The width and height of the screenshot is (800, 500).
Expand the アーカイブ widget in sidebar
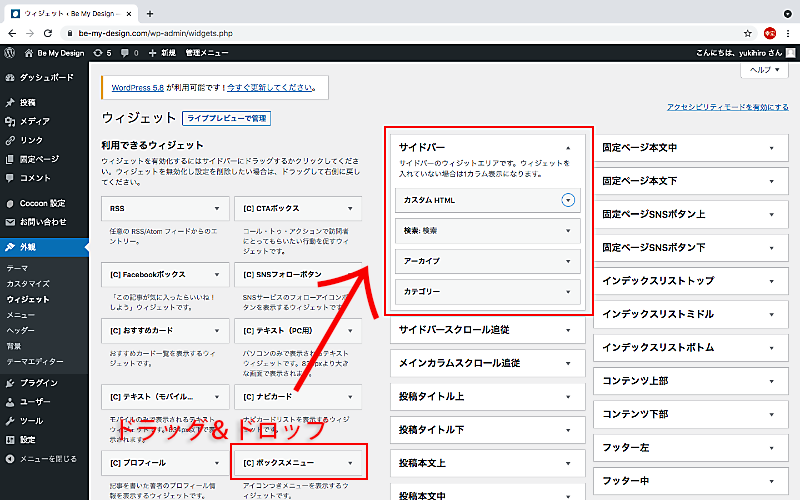coord(568,260)
